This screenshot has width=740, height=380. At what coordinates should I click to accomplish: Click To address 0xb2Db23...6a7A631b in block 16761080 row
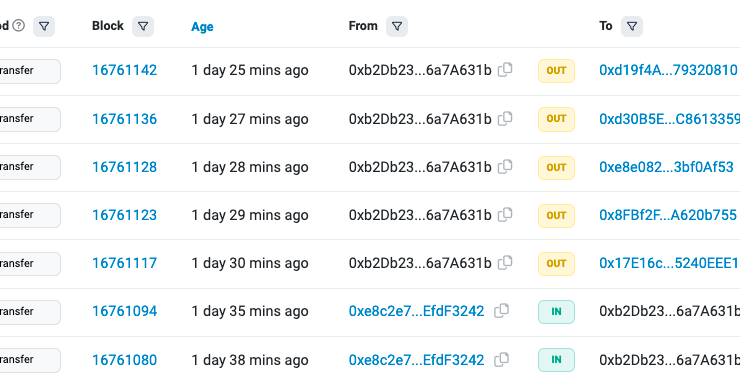pyautogui.click(x=670, y=360)
